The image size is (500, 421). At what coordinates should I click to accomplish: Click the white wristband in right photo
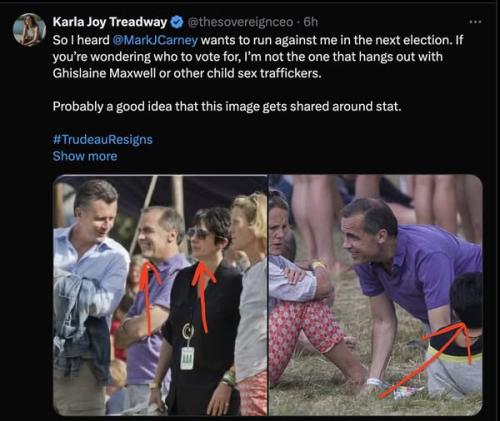[374, 382]
